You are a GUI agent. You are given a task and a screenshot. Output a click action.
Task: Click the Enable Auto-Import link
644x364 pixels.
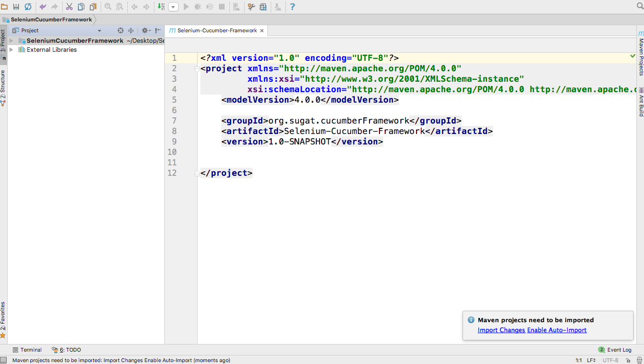point(557,330)
